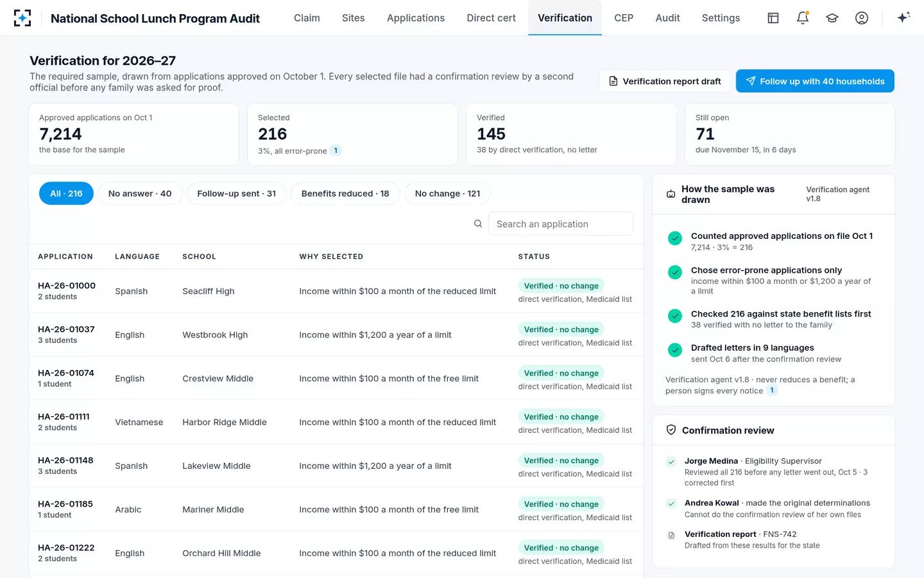Click the green check beside "Chose error-prone applications only"

tap(675, 272)
